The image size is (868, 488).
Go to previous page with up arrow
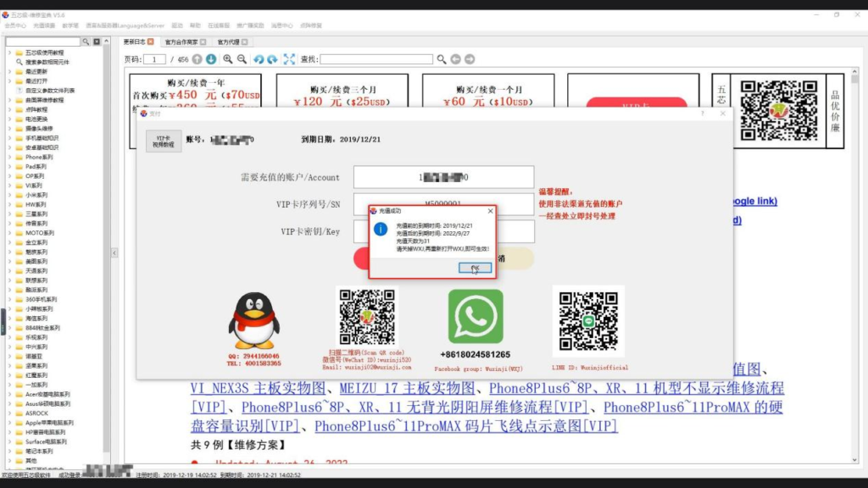point(197,59)
